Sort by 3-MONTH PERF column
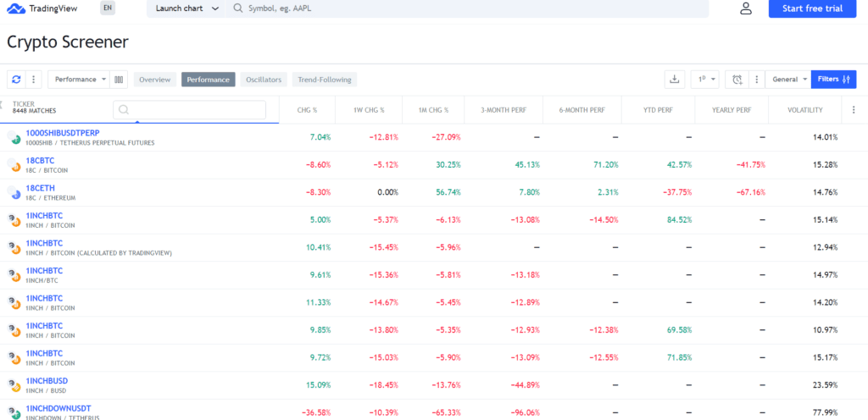Screen dimensions: 868x420 [504, 110]
